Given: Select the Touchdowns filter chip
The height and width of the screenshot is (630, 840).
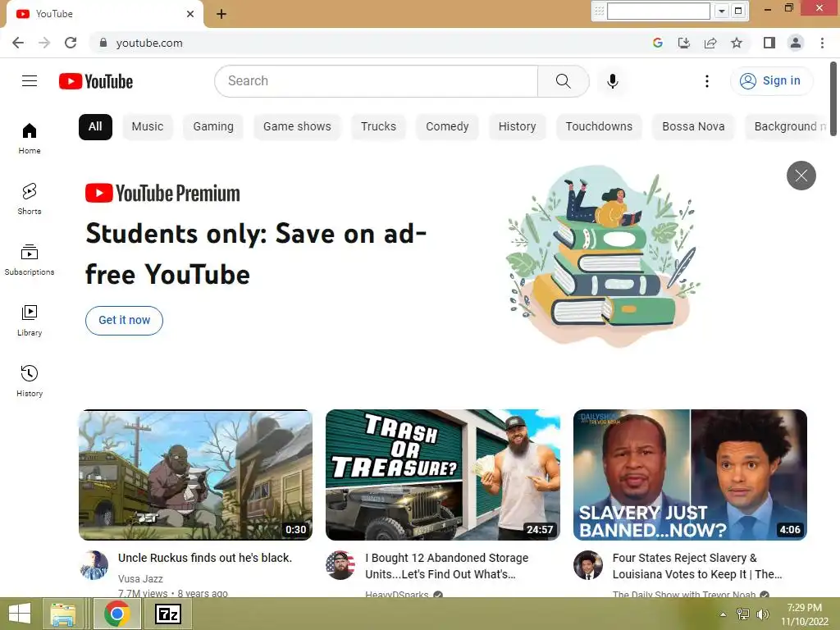Looking at the screenshot, I should pos(599,127).
